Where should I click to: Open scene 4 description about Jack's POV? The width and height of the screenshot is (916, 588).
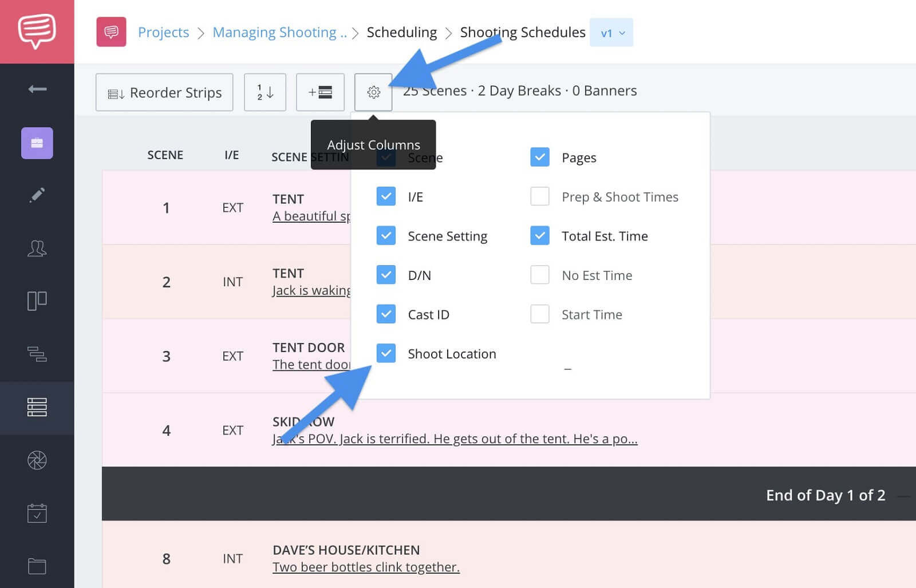pos(455,439)
